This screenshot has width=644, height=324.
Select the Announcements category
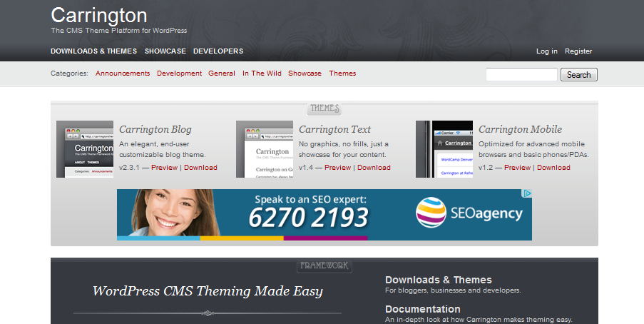(x=123, y=74)
